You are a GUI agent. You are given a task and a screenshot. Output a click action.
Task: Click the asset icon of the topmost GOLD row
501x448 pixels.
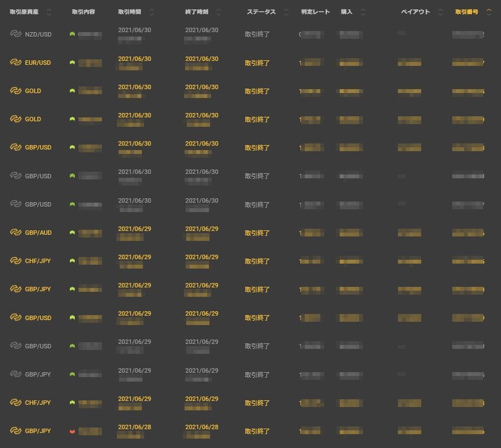pyautogui.click(x=16, y=91)
